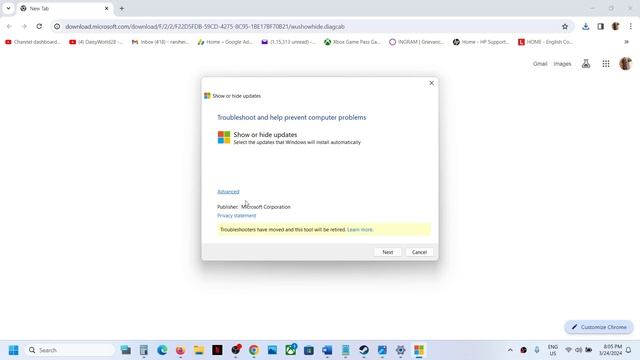
Task: Open INGRAM Grievance bookmark
Action: (417, 42)
